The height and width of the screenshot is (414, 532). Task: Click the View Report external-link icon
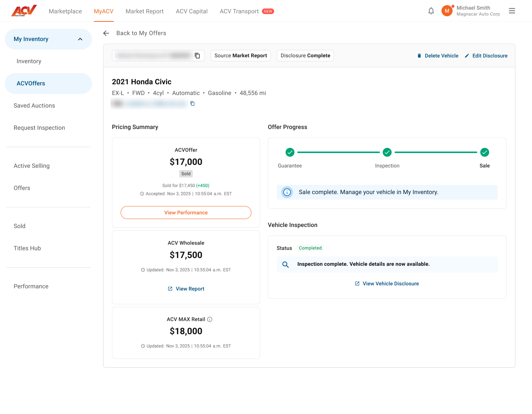pos(170,289)
